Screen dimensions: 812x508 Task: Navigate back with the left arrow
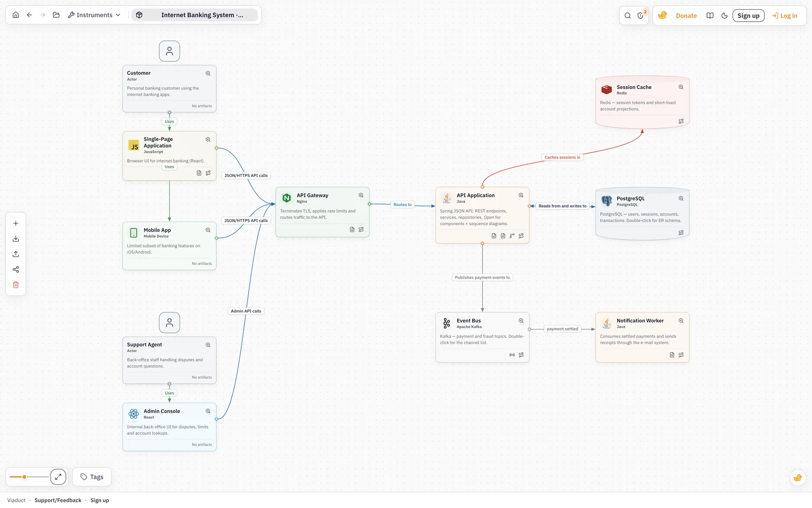tap(29, 15)
